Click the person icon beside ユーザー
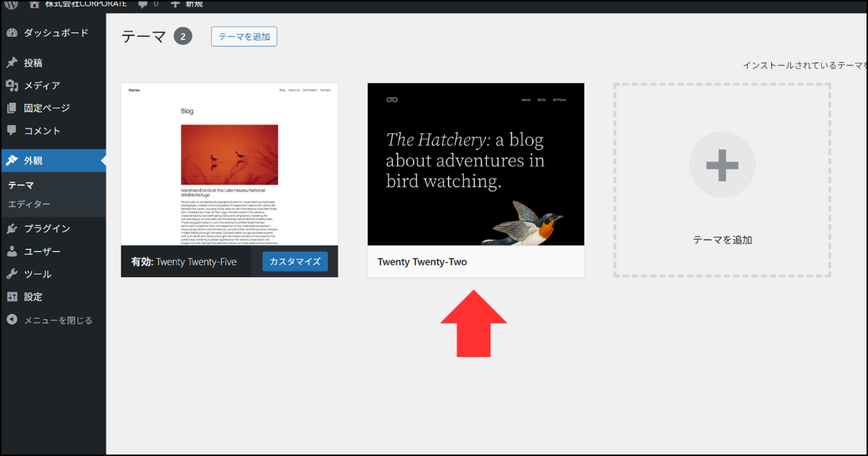This screenshot has height=456, width=868. (x=12, y=251)
